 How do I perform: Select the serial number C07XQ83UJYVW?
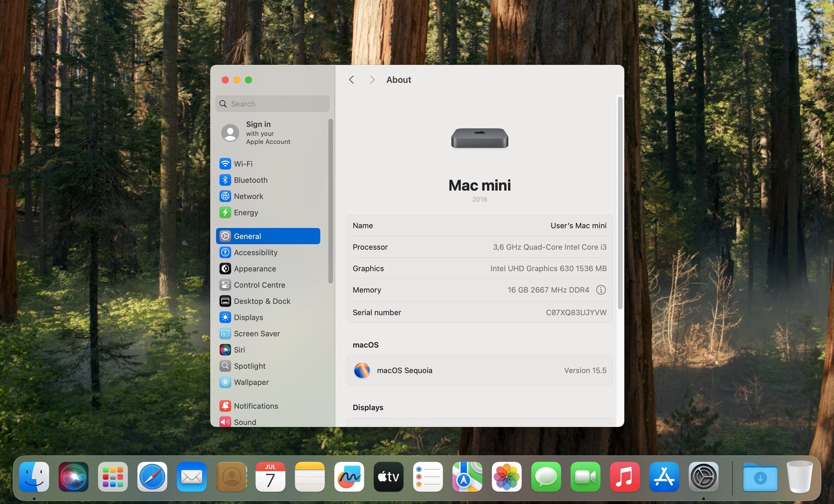pyautogui.click(x=576, y=312)
